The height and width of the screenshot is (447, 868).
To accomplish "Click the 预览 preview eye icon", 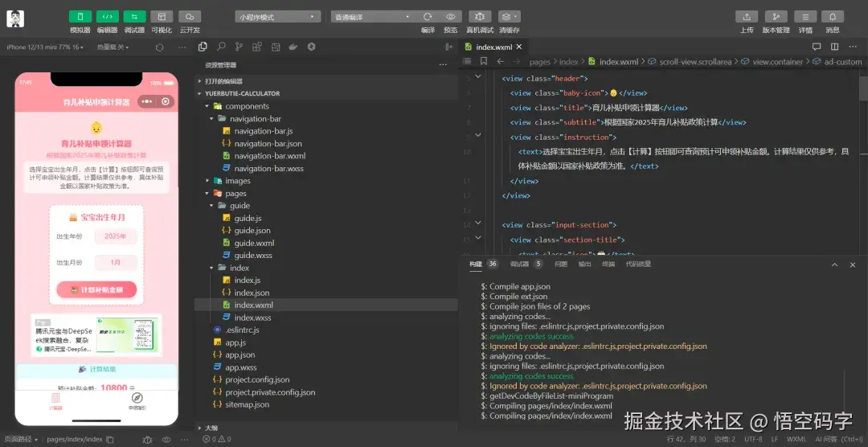I will click(451, 17).
